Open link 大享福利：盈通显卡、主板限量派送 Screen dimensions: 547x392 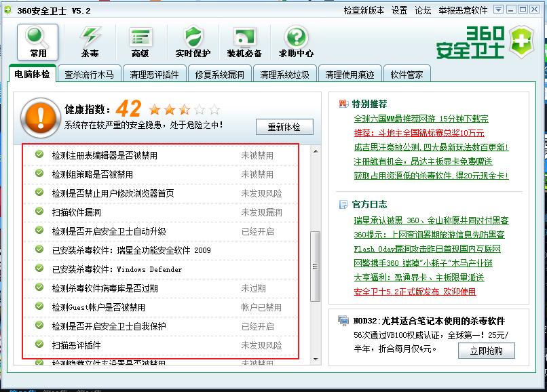tap(419, 277)
